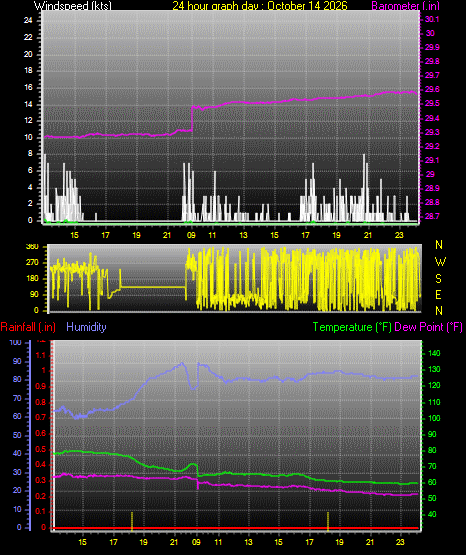Click the 09 hour label under windspeed graph

[191, 235]
